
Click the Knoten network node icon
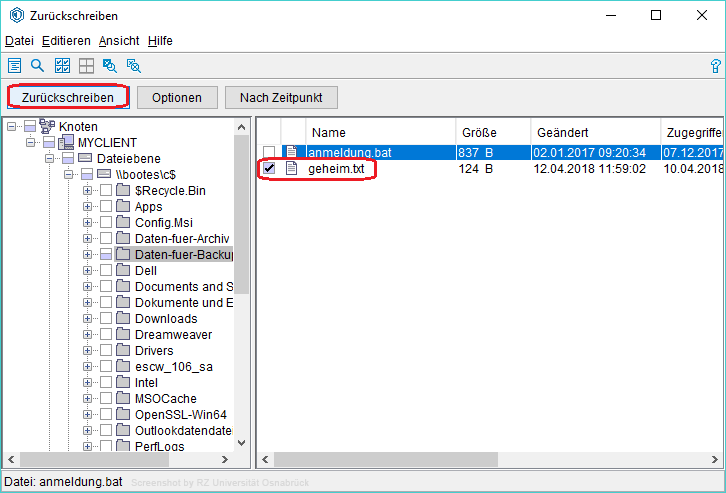coord(48,127)
